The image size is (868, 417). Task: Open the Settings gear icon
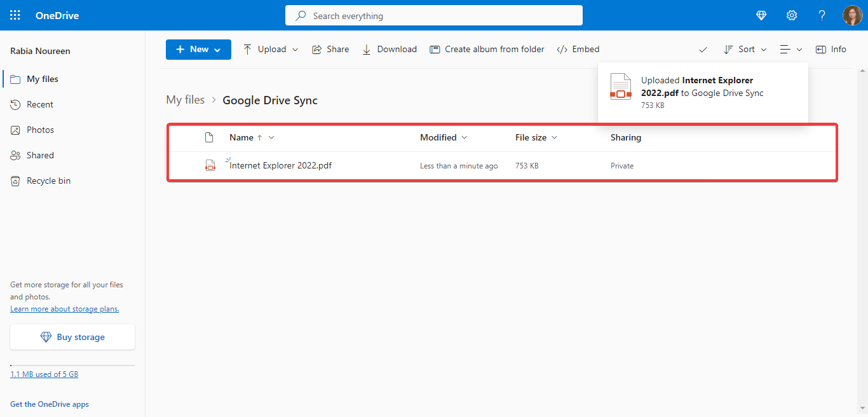(x=792, y=15)
